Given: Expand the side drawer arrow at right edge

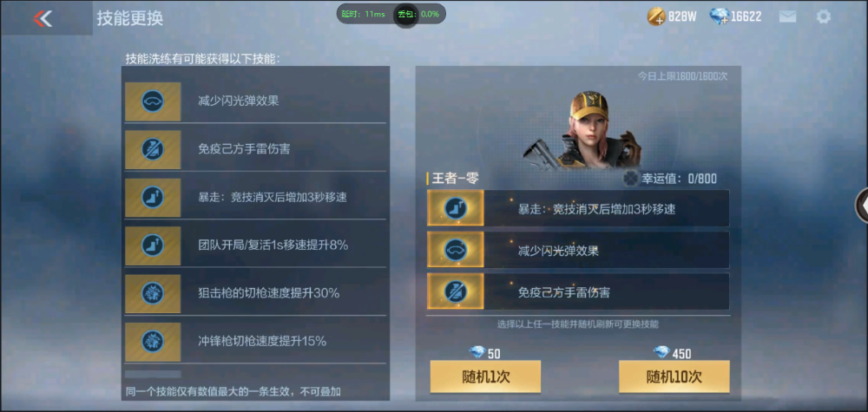Looking at the screenshot, I should pos(862,206).
